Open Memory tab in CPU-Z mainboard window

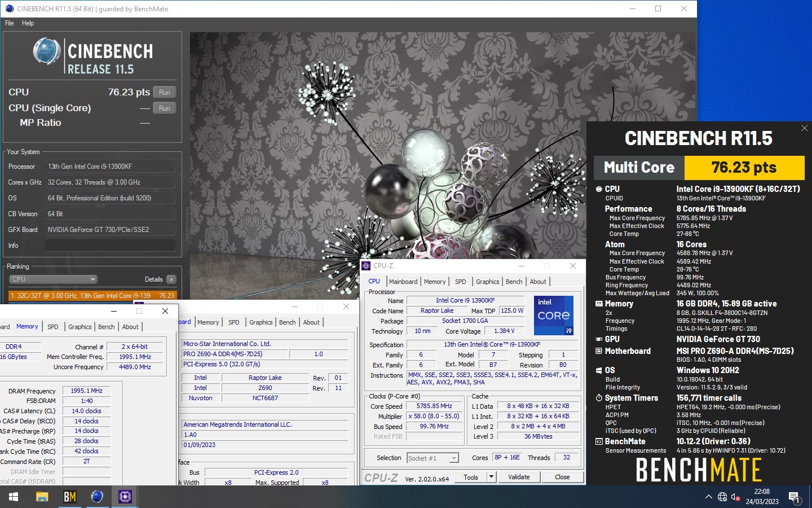coord(208,322)
